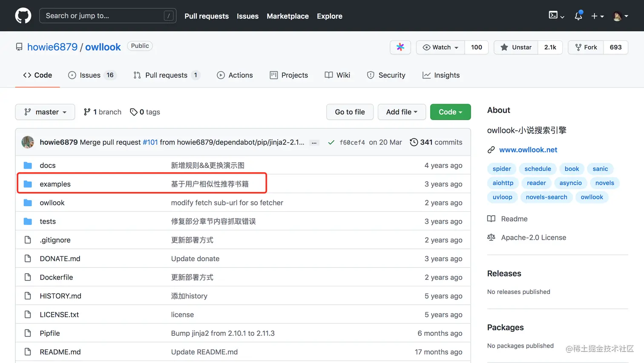The height and width of the screenshot is (363, 644).
Task: Open Issues in the top navigation bar
Action: 247,16
